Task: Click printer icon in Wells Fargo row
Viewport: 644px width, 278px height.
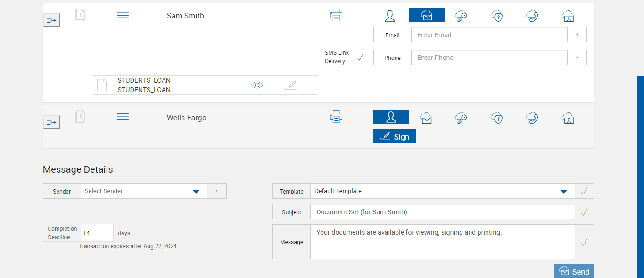Action: click(x=336, y=117)
